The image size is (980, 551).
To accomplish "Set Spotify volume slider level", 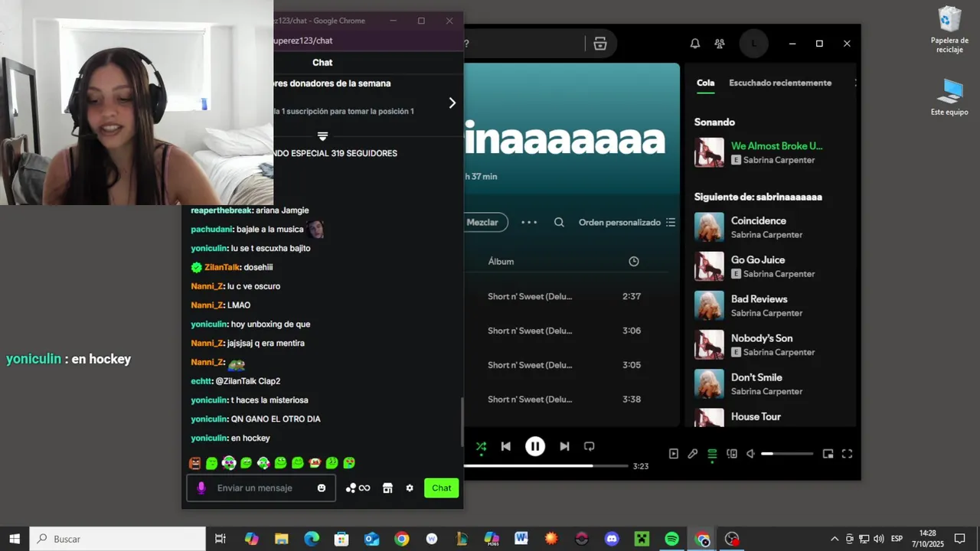I will click(x=787, y=454).
